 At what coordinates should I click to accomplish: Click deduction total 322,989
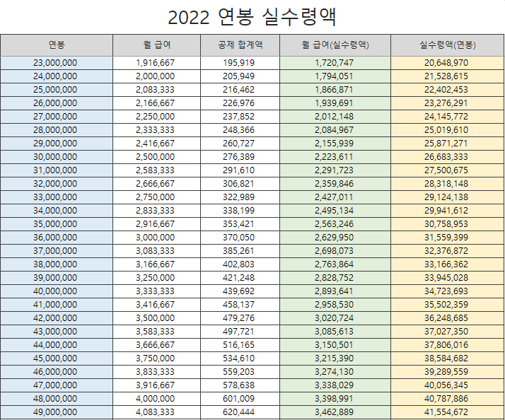(x=238, y=197)
